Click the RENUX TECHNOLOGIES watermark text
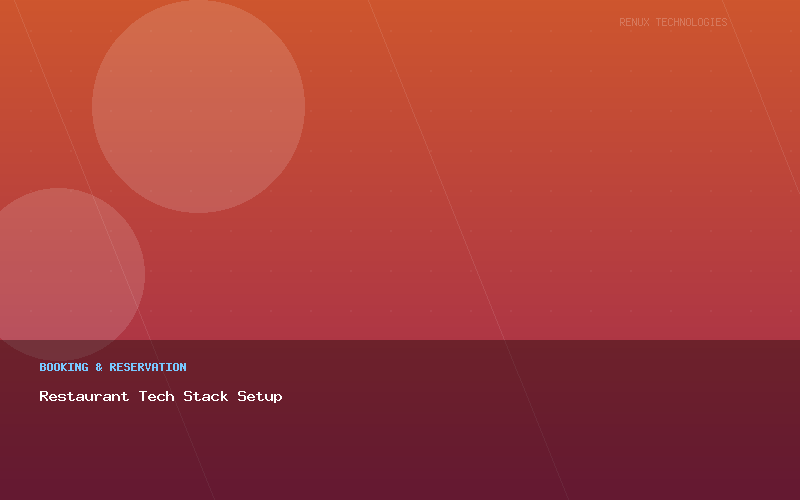Image resolution: width=800 pixels, height=500 pixels. click(x=673, y=22)
